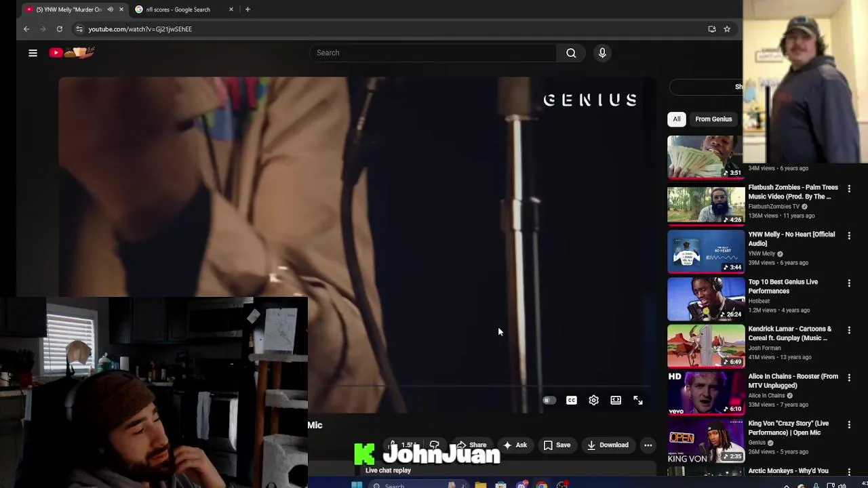Viewport: 868px width, 488px height.
Task: Click the Ask button
Action: 515,445
